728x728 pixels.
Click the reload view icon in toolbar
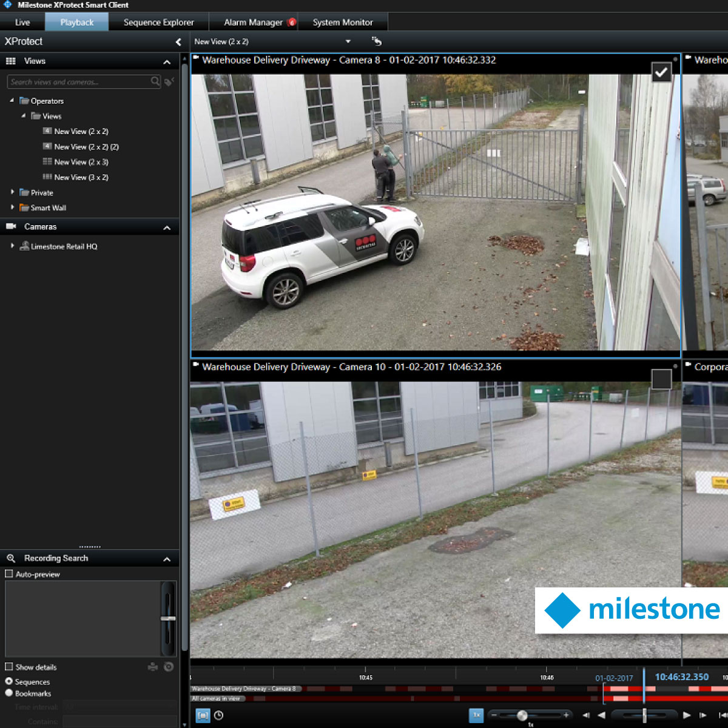[377, 41]
